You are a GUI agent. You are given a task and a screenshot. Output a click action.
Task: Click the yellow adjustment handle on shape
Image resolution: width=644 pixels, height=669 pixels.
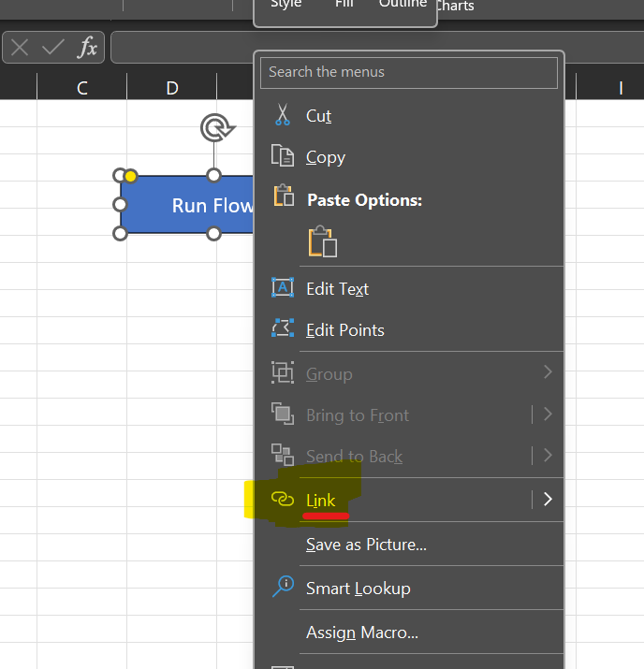pos(131,176)
